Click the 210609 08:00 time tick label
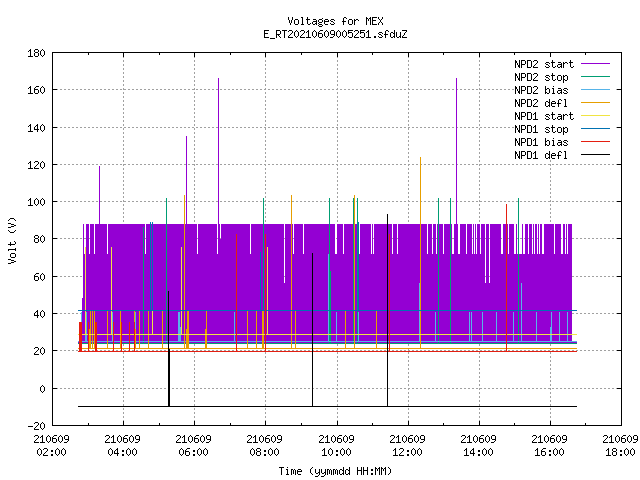 pyautogui.click(x=264, y=445)
